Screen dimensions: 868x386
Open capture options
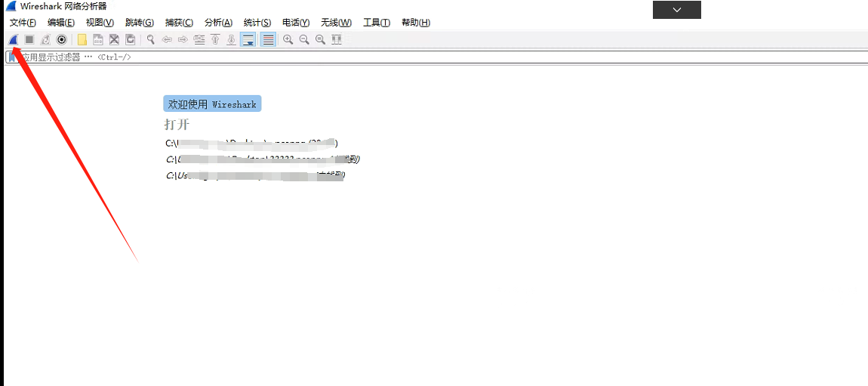(61, 39)
